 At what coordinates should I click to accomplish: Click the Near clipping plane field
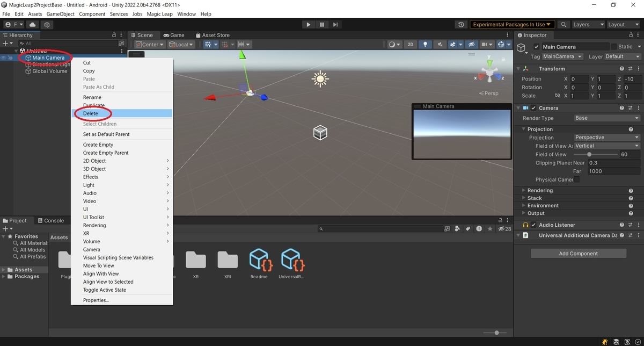click(x=614, y=163)
